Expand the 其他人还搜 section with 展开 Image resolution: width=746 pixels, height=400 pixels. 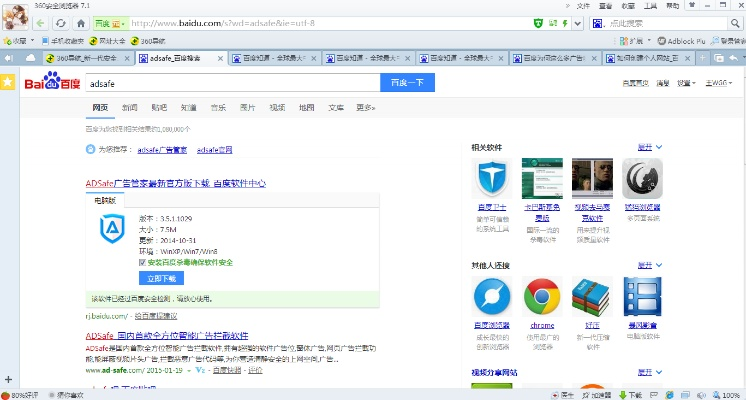(x=650, y=265)
